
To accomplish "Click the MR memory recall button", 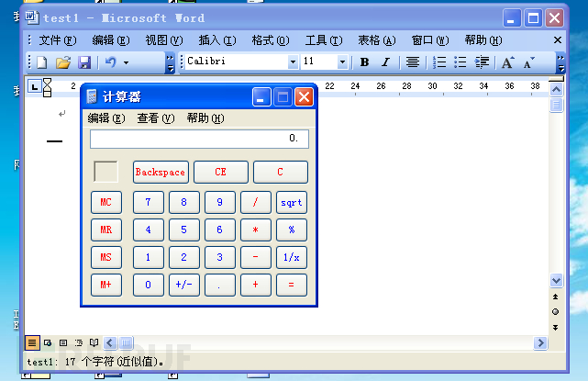I will pos(106,230).
